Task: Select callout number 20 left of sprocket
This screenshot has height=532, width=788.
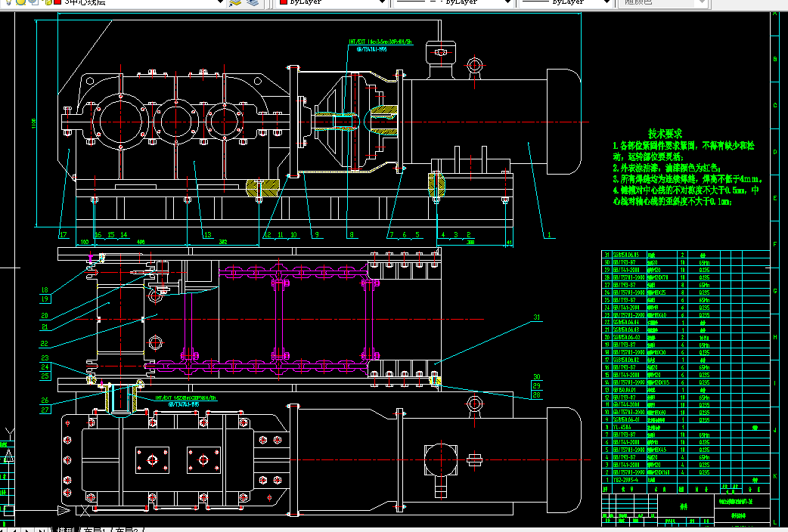Action: [x=44, y=315]
